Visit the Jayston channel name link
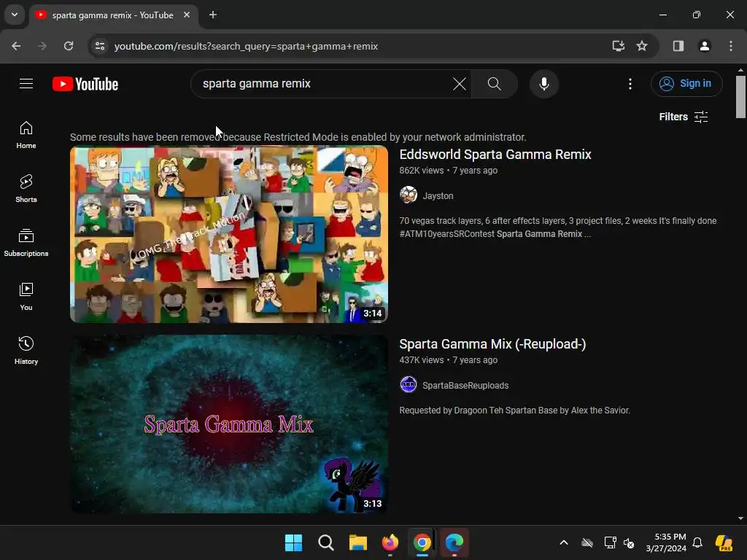This screenshot has width=747, height=560. (438, 195)
